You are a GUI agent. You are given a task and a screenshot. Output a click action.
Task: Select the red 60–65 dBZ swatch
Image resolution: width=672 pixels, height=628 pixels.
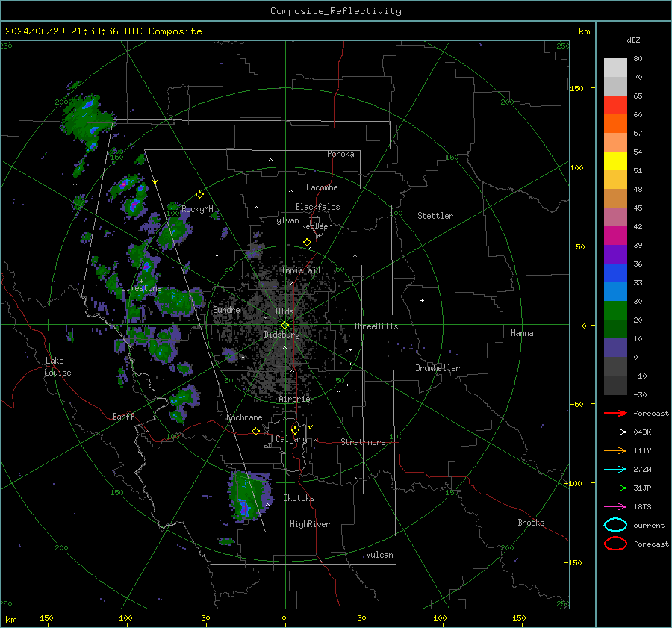pyautogui.click(x=615, y=105)
